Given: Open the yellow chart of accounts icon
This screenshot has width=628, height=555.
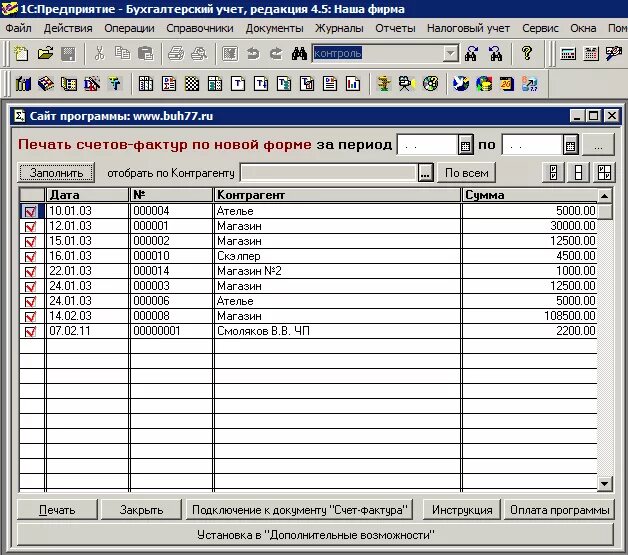Looking at the screenshot, I should (68, 84).
